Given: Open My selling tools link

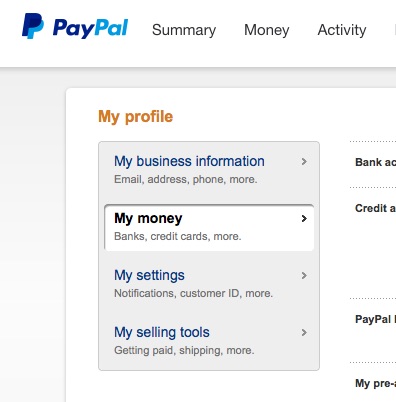Looking at the screenshot, I should (162, 332).
